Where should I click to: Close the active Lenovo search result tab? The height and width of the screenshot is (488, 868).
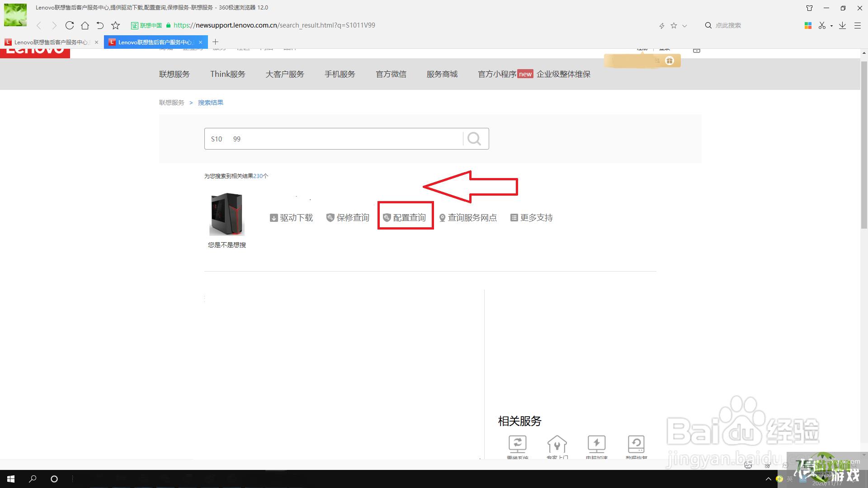coord(200,42)
